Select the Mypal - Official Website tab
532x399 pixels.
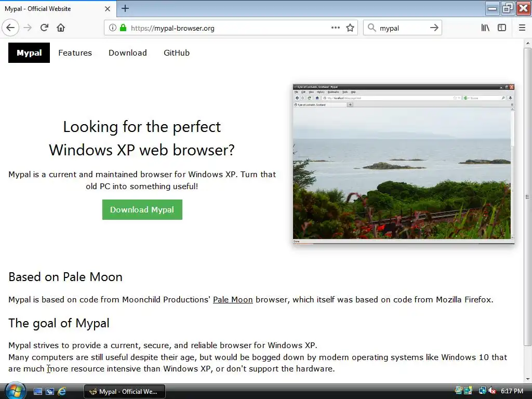pos(58,9)
